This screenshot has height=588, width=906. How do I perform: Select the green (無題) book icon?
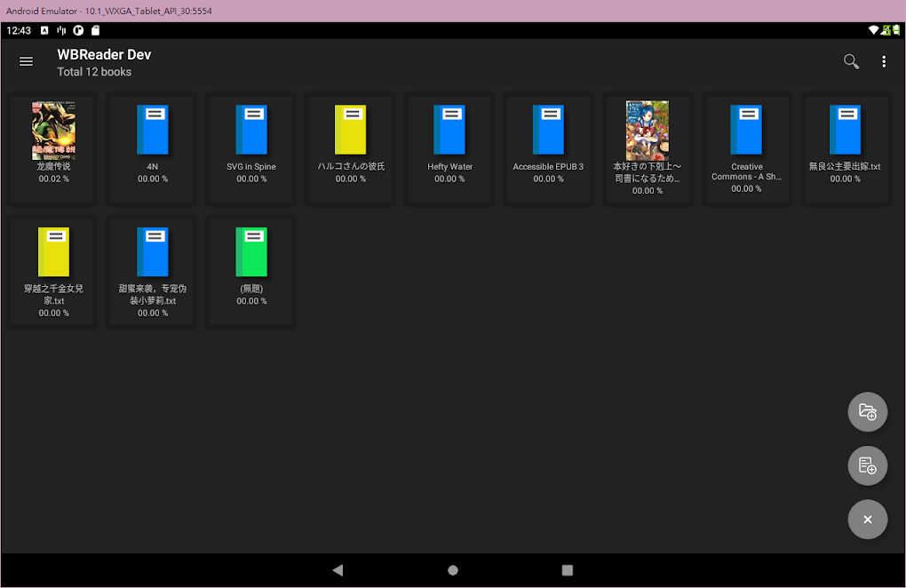[x=251, y=252]
